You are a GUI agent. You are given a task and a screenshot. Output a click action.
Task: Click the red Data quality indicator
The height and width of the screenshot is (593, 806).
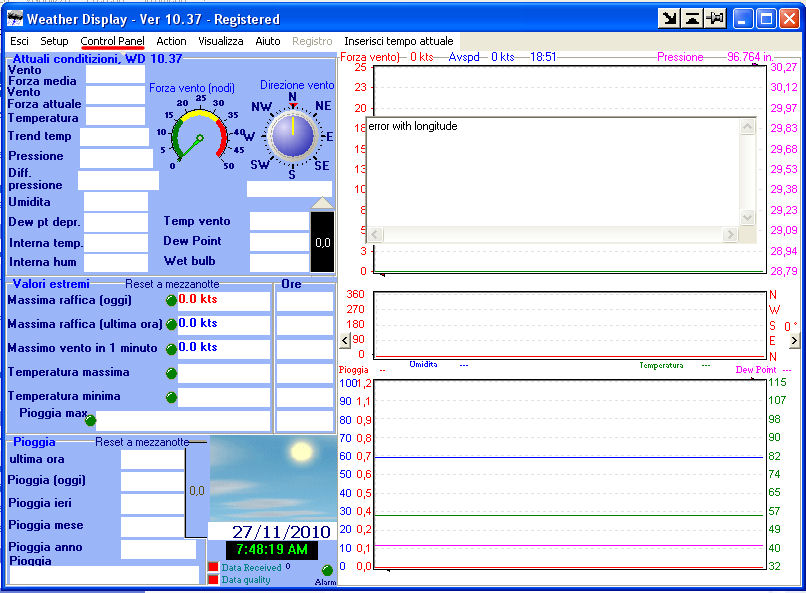coord(213,579)
